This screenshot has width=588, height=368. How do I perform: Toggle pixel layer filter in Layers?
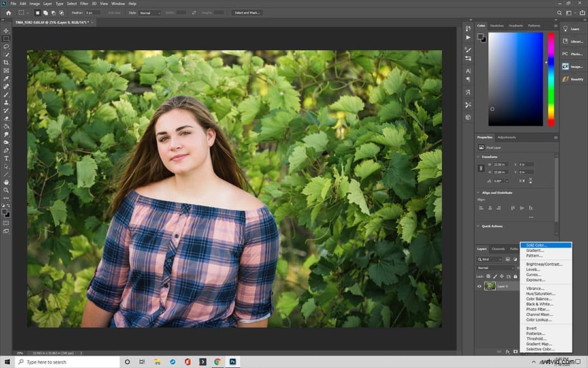(508, 259)
